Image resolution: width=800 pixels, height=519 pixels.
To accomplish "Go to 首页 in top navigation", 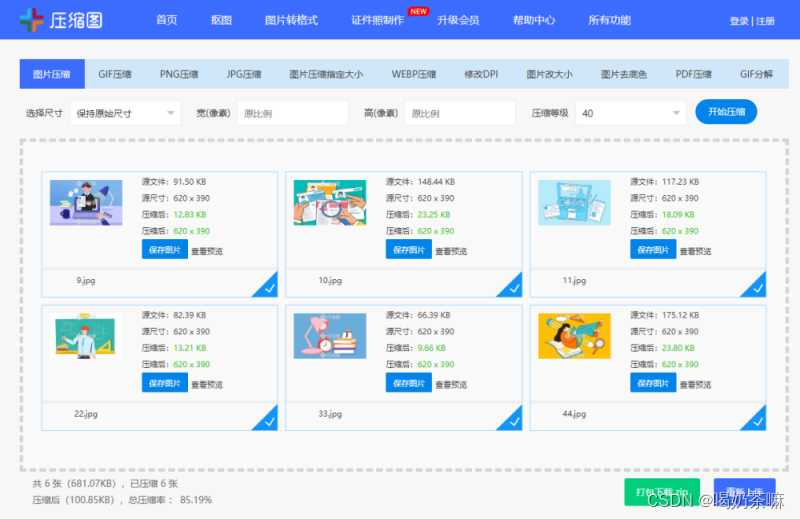I will [167, 20].
